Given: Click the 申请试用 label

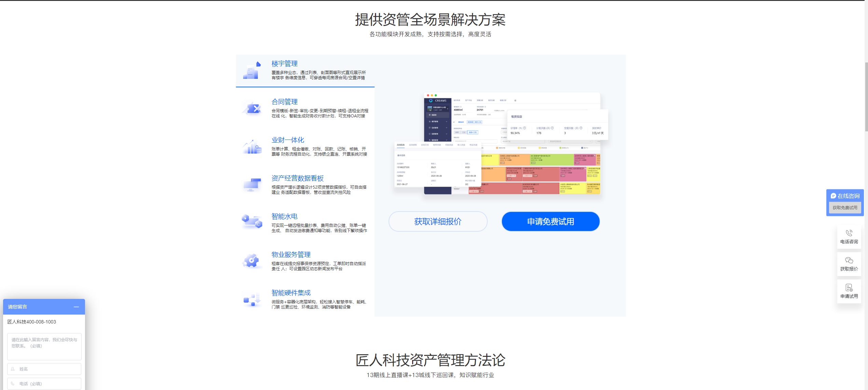Looking at the screenshot, I should (849, 296).
